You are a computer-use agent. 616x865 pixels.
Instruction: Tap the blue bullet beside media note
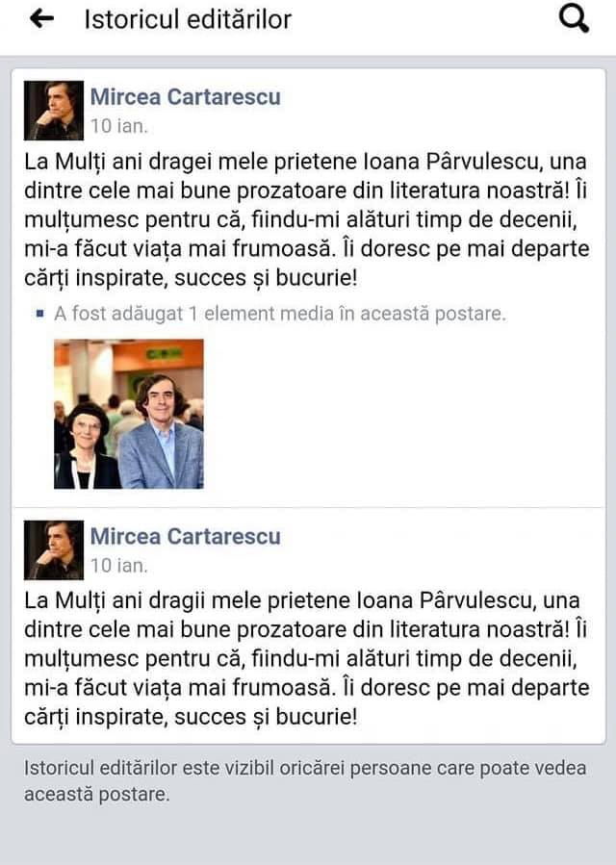(x=39, y=314)
